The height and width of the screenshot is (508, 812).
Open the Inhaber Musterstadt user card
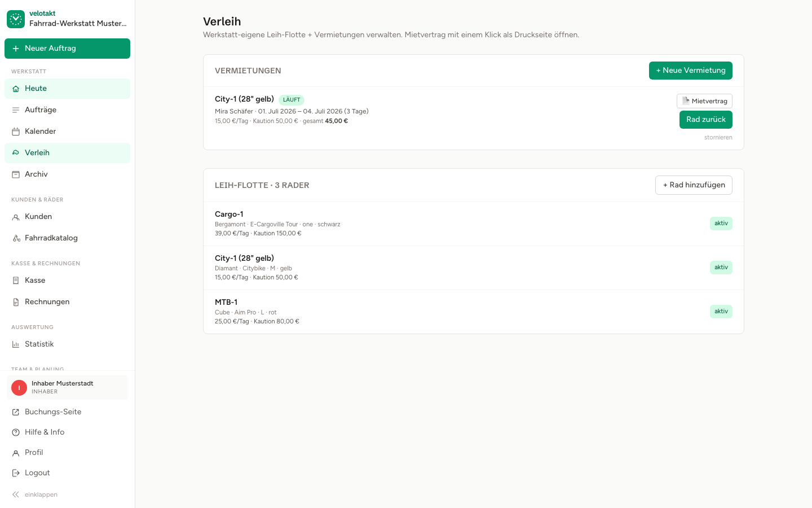tap(67, 387)
